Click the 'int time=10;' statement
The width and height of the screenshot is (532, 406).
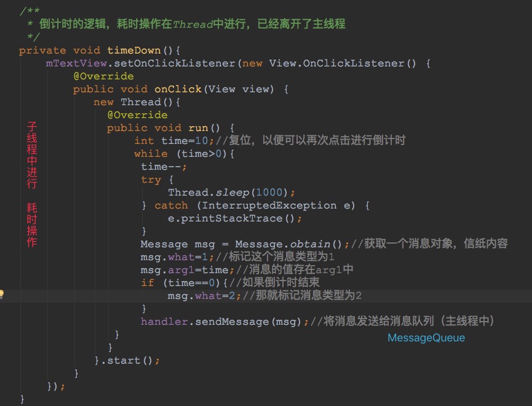pos(174,141)
